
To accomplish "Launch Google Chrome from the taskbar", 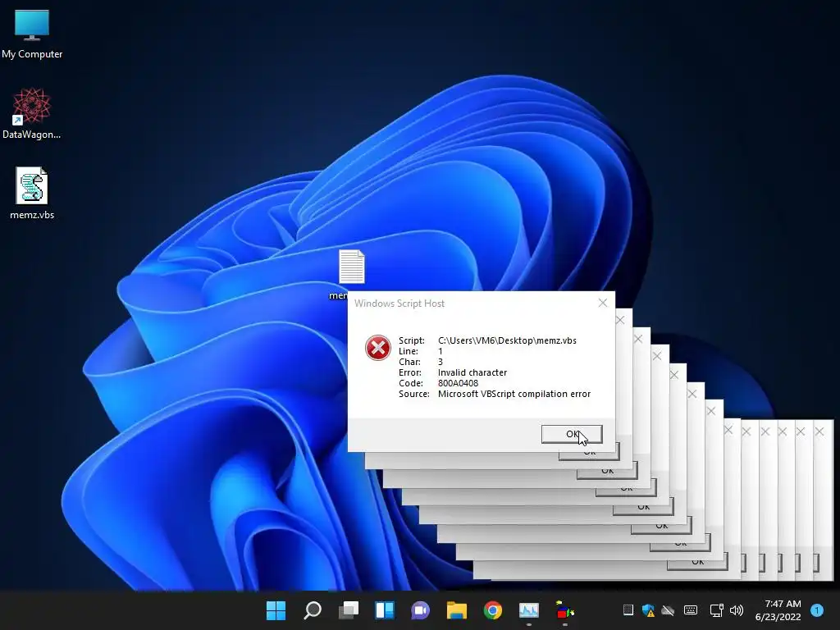I will pyautogui.click(x=493, y=610).
